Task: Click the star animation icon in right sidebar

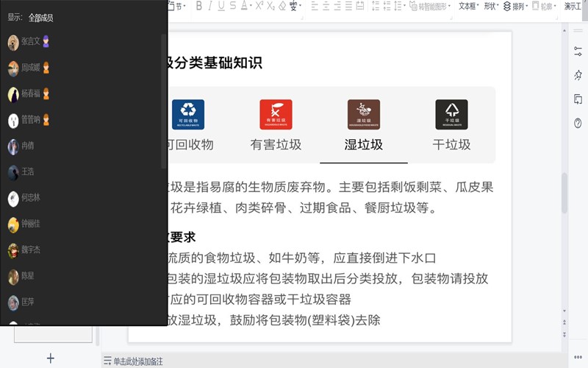Action: pos(578,75)
